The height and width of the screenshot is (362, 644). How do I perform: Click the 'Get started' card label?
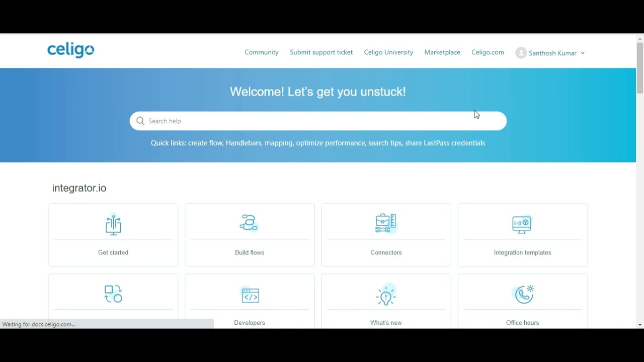[x=113, y=252]
